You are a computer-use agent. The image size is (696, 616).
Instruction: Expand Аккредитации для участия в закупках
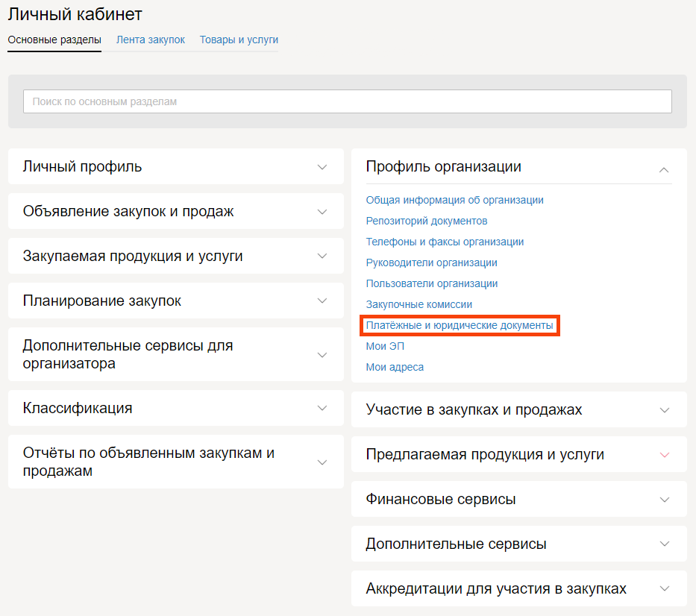tap(665, 589)
